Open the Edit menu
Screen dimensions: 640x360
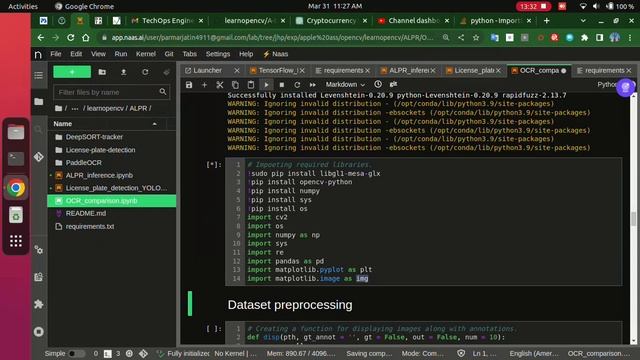76,54
